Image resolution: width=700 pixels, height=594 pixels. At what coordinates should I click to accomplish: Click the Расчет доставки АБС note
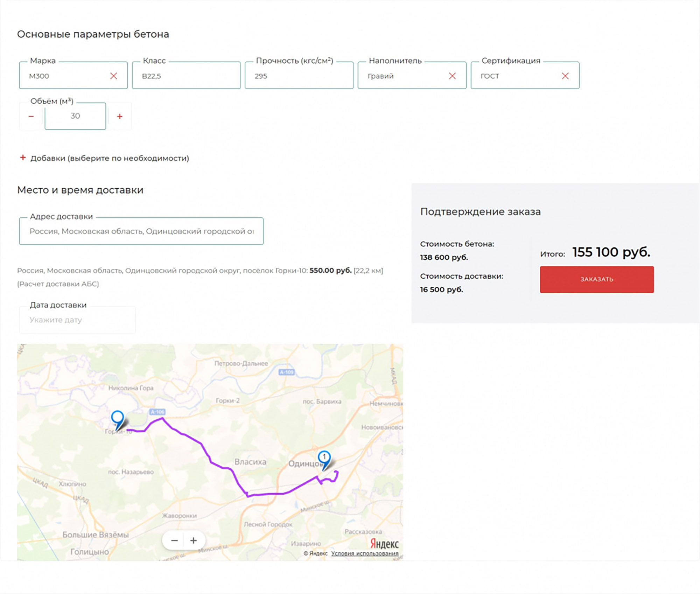tap(58, 284)
